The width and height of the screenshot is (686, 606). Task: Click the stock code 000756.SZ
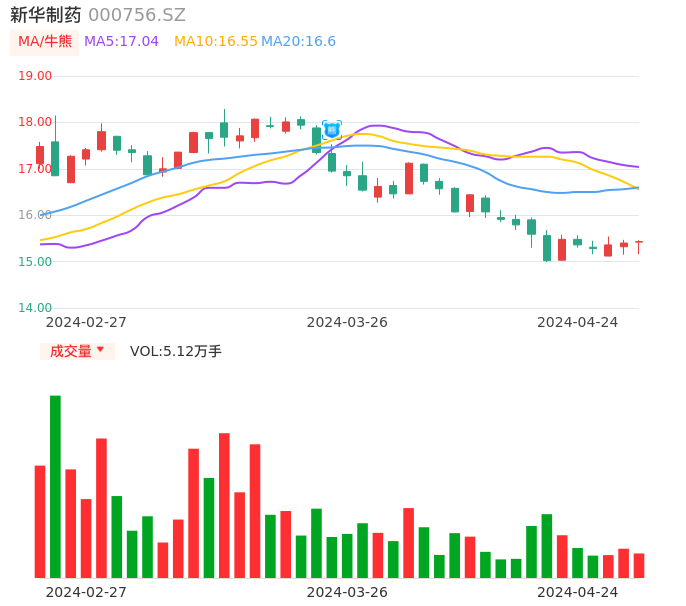click(x=137, y=15)
